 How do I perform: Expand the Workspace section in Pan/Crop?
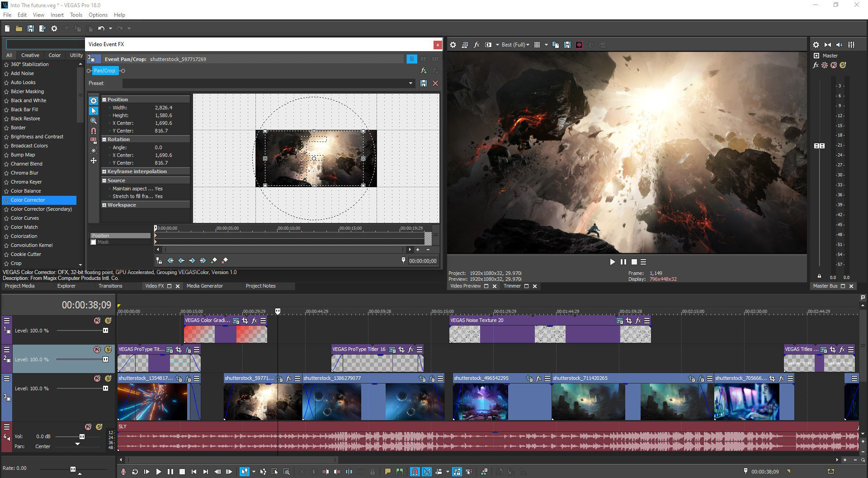104,205
